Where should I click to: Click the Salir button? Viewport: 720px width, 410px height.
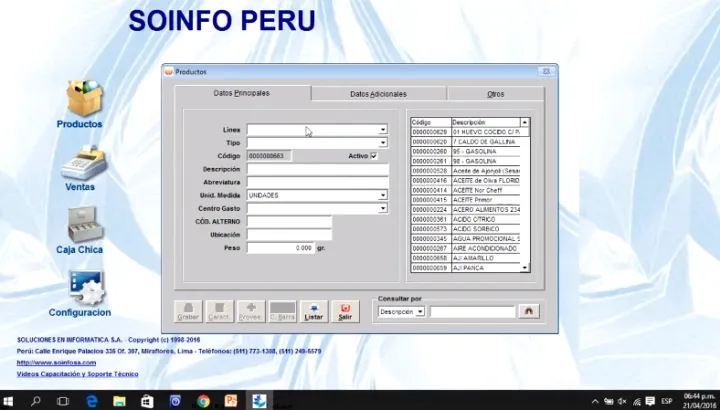pos(345,311)
